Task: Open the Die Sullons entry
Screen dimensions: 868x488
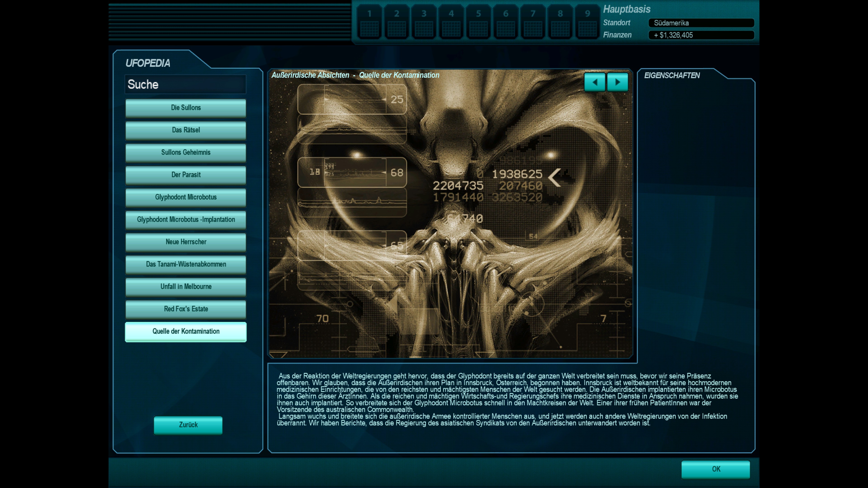Action: [186, 108]
